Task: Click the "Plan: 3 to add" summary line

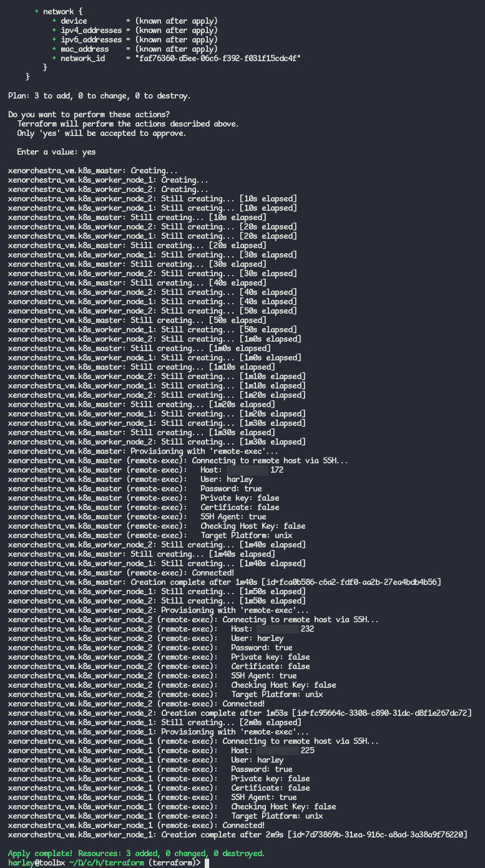Action: coord(99,96)
